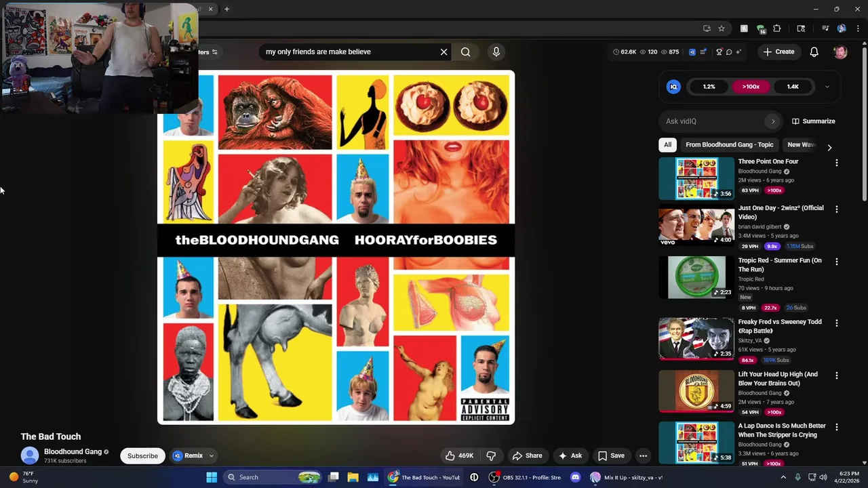
Task: Show more filter chips with right arrow
Action: pos(829,147)
